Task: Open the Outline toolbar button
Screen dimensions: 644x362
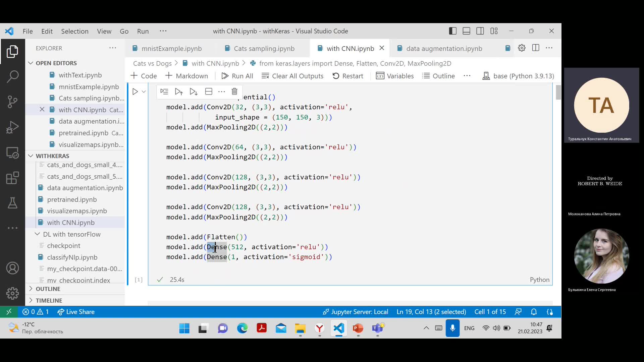Action: [x=438, y=76]
